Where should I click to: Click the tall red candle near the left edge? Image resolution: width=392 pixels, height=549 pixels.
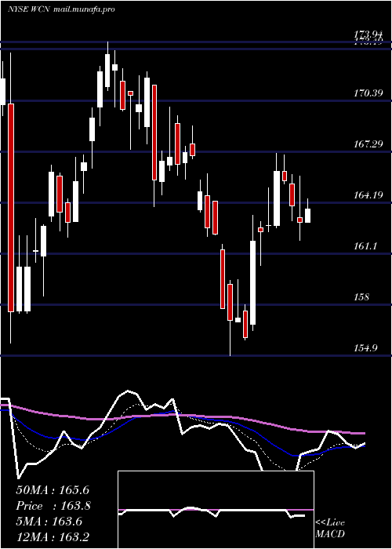[11, 208]
